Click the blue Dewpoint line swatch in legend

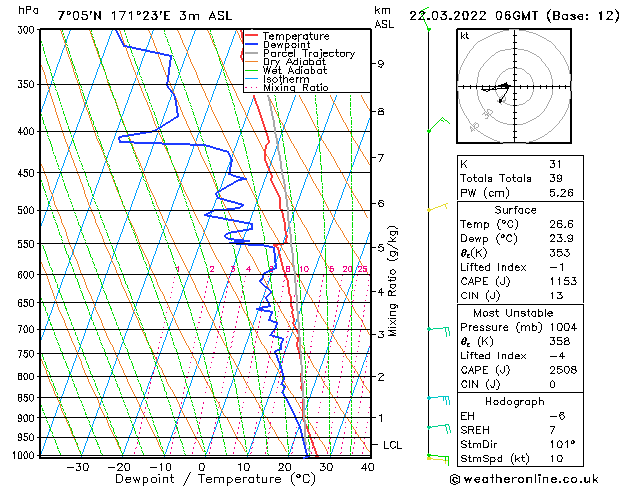(x=251, y=45)
